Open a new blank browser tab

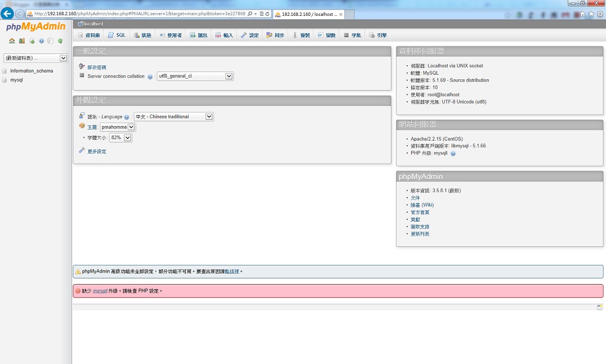(350, 14)
